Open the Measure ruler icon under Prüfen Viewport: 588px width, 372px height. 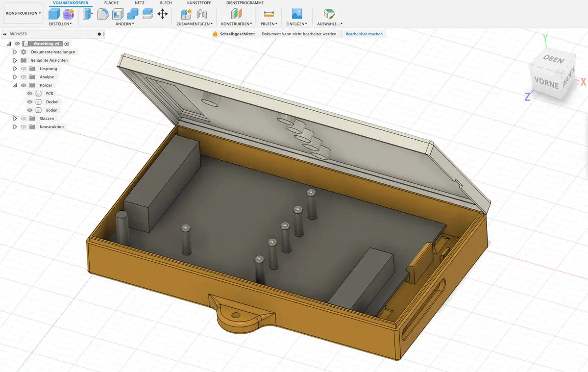point(269,14)
